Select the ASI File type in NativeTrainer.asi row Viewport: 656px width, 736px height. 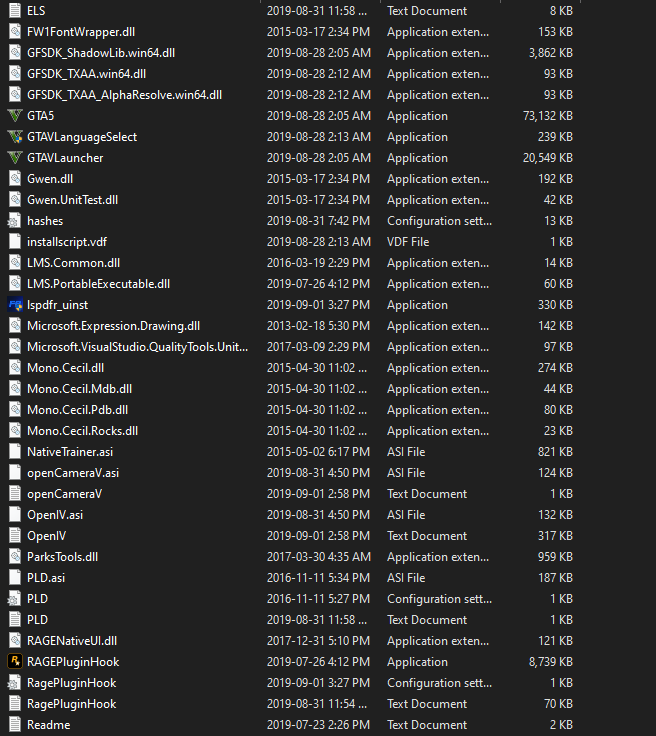406,452
